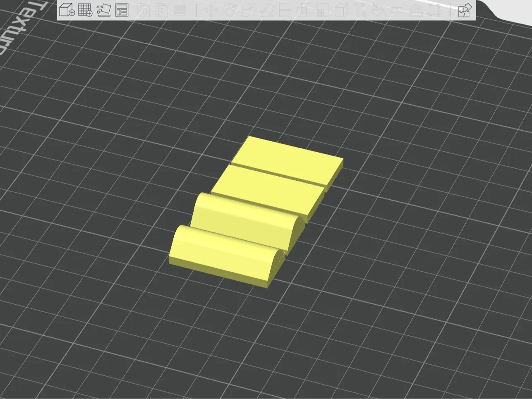The image size is (532, 399).
Task: Activate the Measure ruler tool
Action: [397, 10]
